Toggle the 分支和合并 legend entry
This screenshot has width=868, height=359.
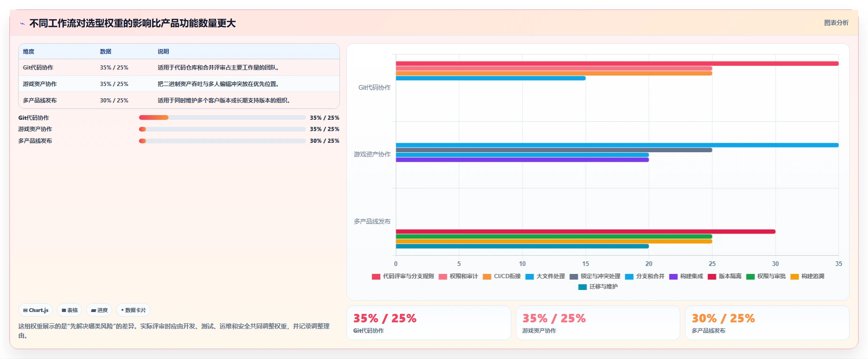[x=645, y=276]
